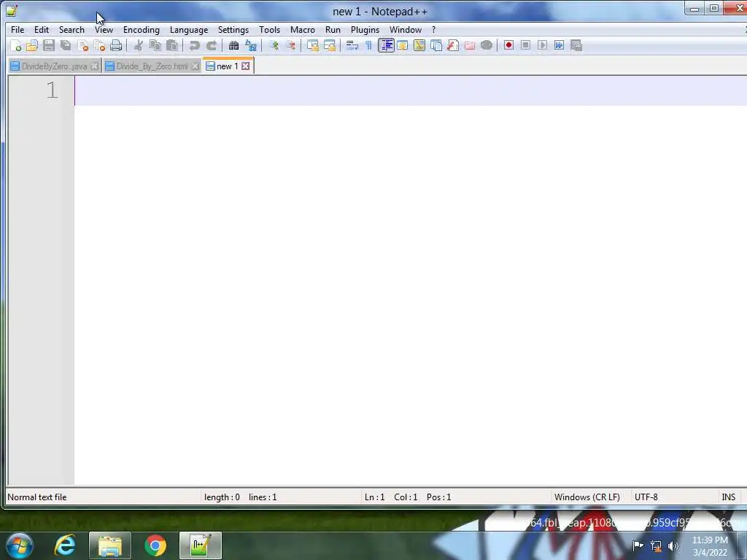Open the File menu

(18, 29)
